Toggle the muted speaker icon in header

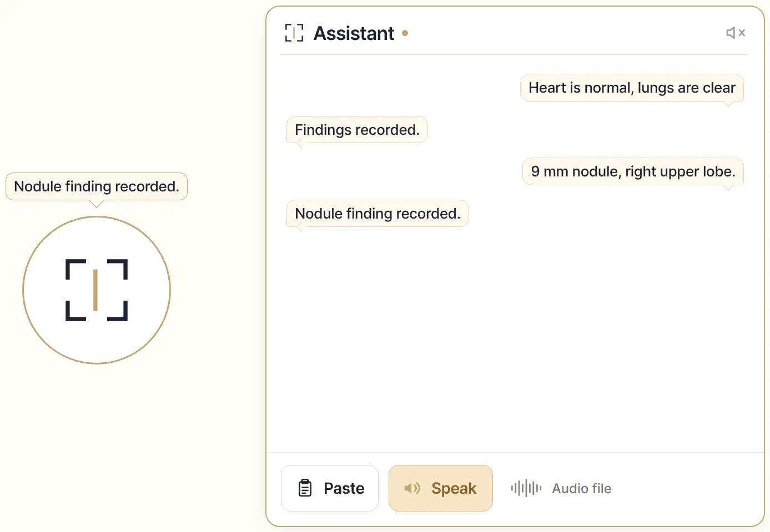[736, 33]
